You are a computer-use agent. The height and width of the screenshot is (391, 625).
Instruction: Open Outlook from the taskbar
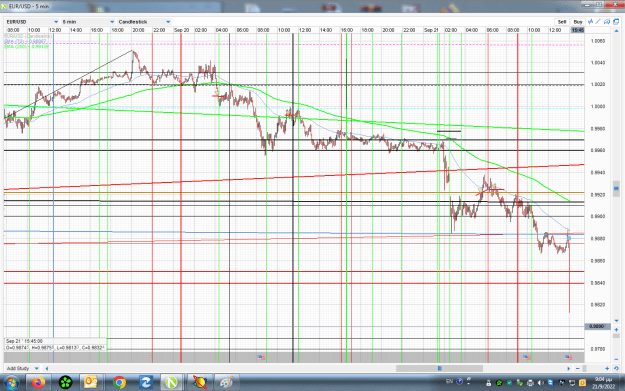click(x=91, y=383)
